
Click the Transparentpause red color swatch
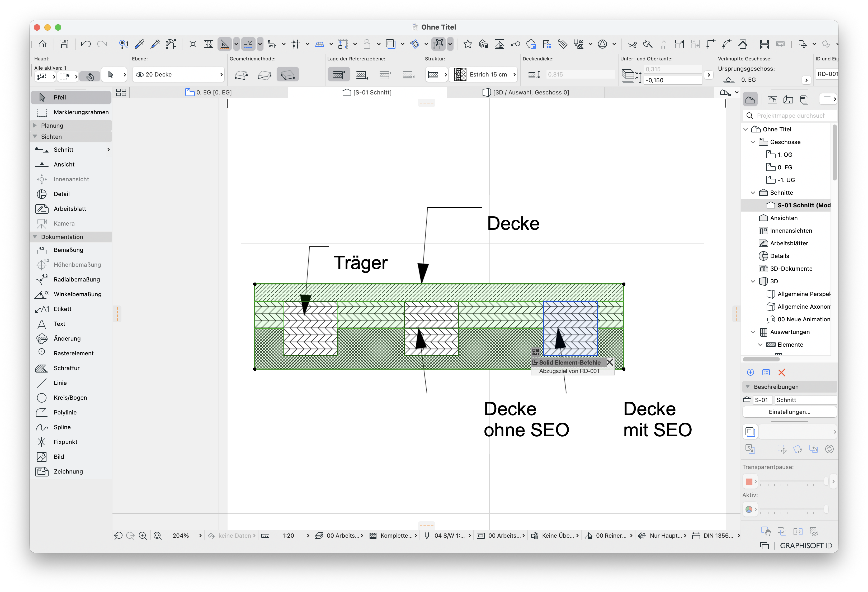click(x=749, y=481)
